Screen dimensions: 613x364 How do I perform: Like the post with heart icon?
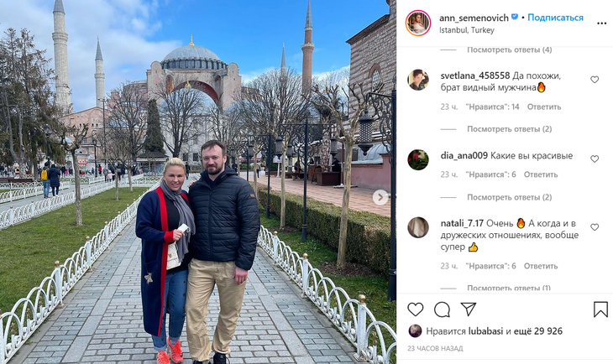(415, 309)
